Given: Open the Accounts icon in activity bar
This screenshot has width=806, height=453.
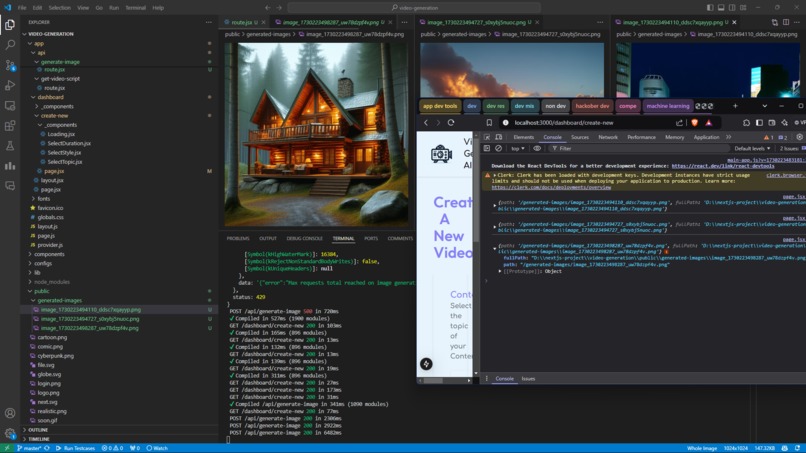Looking at the screenshot, I should point(10,413).
